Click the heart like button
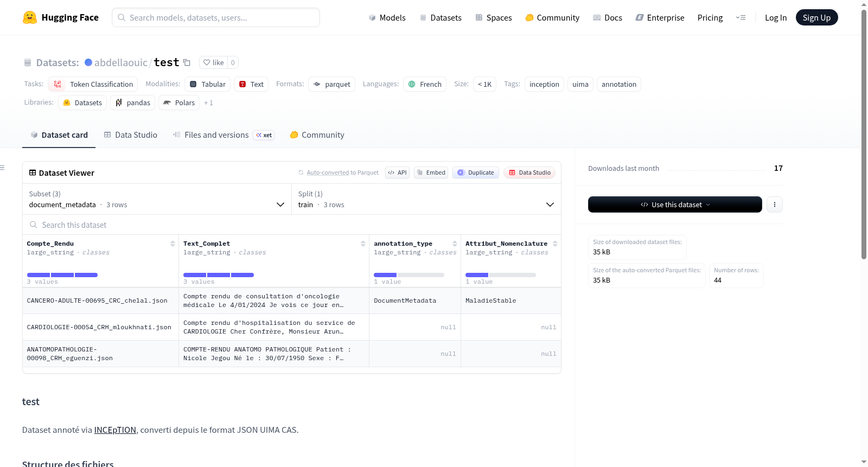The width and height of the screenshot is (868, 467). click(x=213, y=62)
